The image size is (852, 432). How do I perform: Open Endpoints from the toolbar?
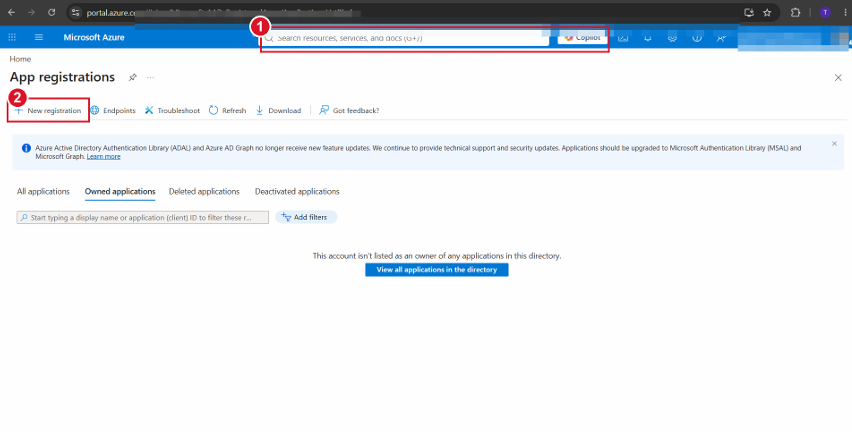pos(112,110)
